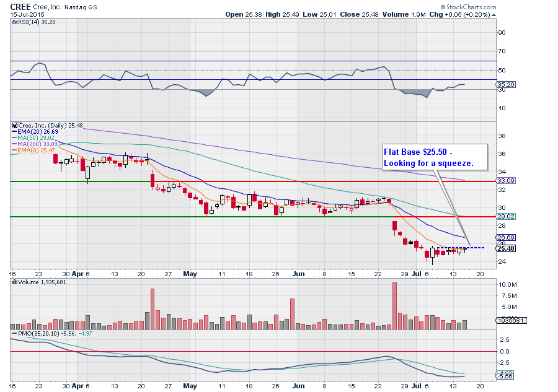The image size is (558, 392).
Task: Click the 10.0M volume axis label
Action: pyautogui.click(x=508, y=285)
